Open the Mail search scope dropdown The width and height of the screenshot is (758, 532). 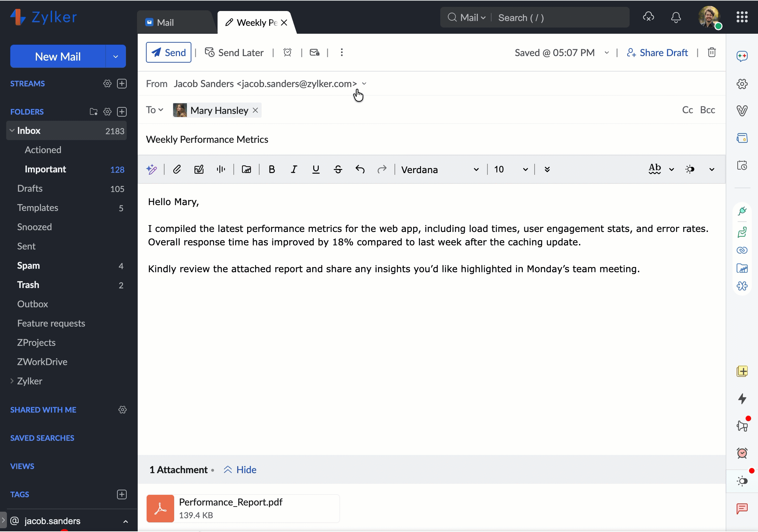pos(473,18)
